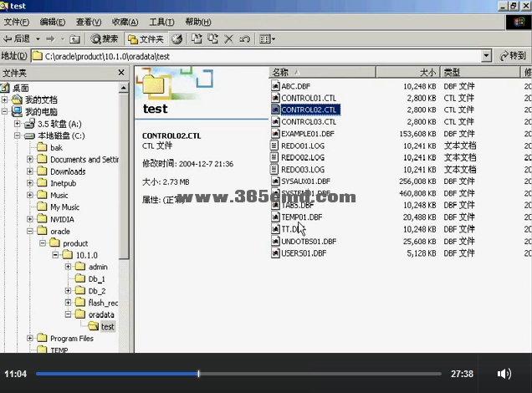Screen dimensions: 532x393
Task: Open the File (文件) menu
Action: coord(16,22)
